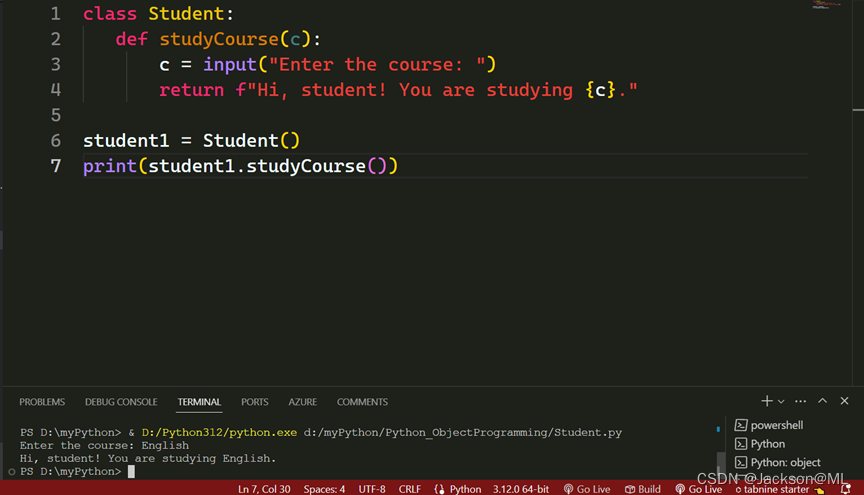The height and width of the screenshot is (495, 864).
Task: Change indentation via 'Spaces: 4'
Action: [x=324, y=489]
